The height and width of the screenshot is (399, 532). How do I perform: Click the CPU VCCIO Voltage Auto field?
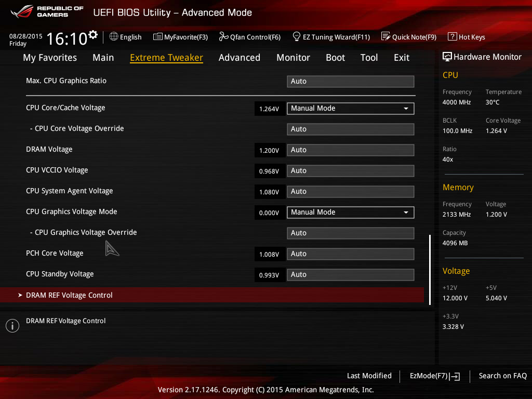tap(351, 170)
